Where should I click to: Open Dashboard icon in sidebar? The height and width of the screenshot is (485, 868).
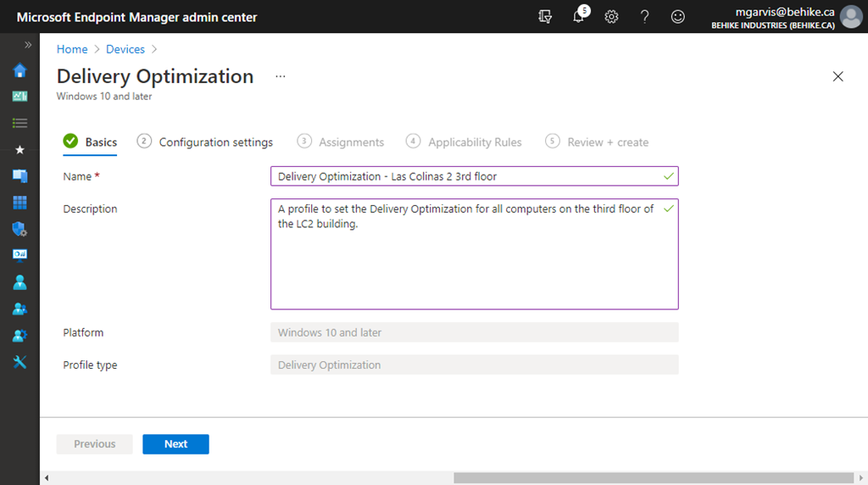[x=19, y=97]
